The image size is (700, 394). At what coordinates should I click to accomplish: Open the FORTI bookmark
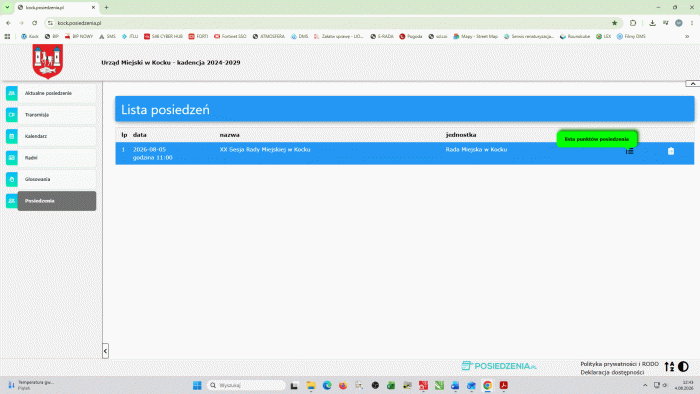tap(198, 37)
